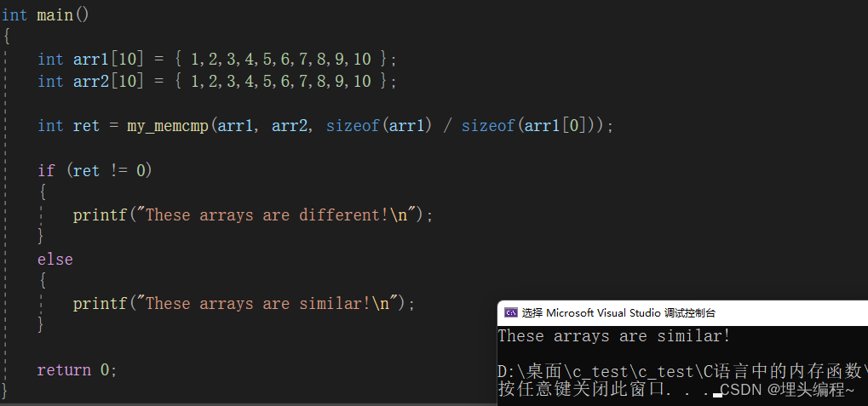
Task: Click the 'int ret' variable declaration
Action: pos(69,126)
